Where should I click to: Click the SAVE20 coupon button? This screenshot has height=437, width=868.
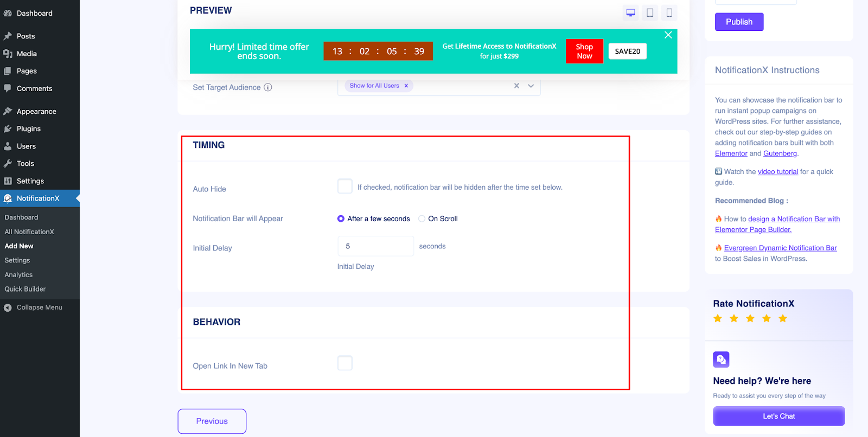point(628,52)
